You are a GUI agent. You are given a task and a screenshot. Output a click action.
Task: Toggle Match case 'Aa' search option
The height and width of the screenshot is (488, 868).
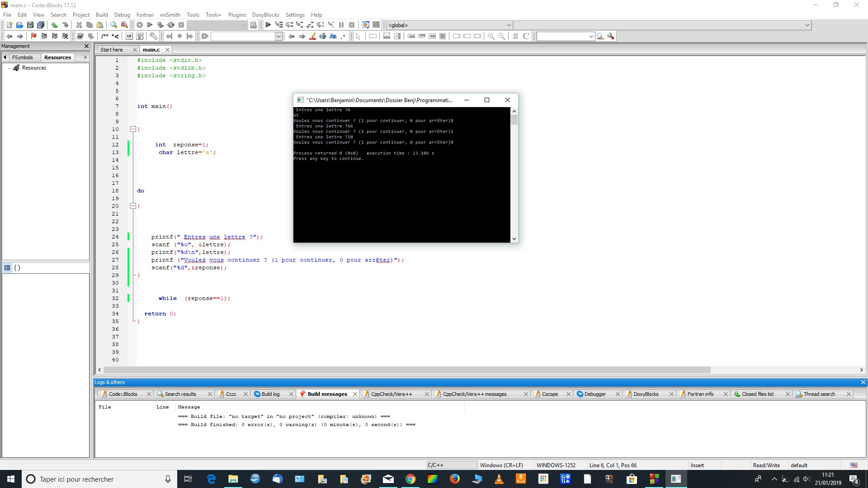(333, 36)
